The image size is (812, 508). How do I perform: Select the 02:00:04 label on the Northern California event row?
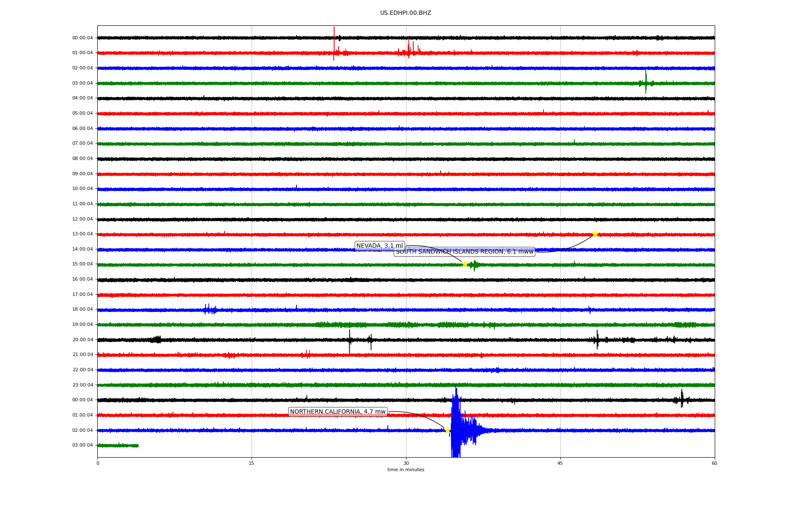click(x=82, y=431)
